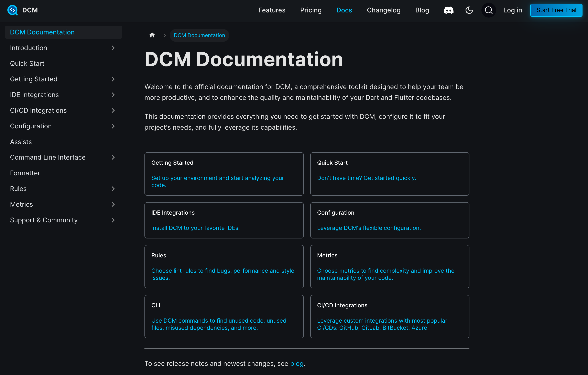Viewport: 588px width, 375px height.
Task: Open Blog in the top navigation
Action: click(422, 10)
